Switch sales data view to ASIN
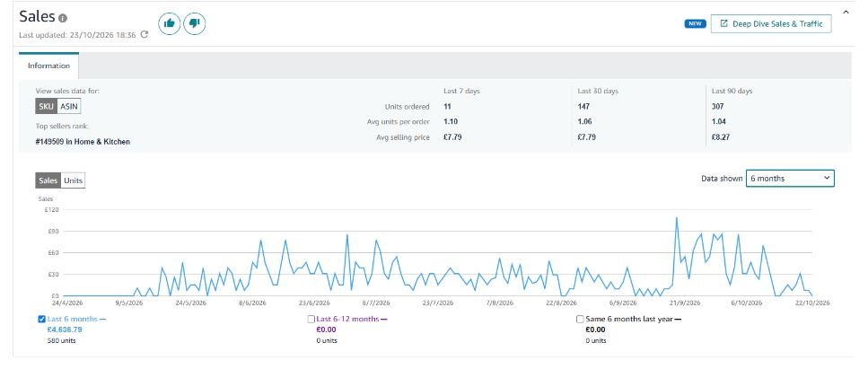Image resolution: width=868 pixels, height=369 pixels. [x=68, y=106]
